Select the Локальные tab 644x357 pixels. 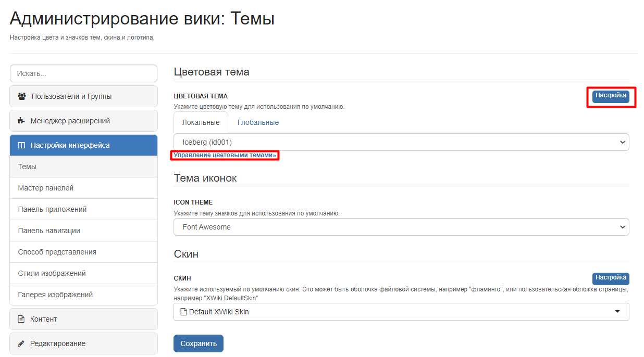point(201,122)
